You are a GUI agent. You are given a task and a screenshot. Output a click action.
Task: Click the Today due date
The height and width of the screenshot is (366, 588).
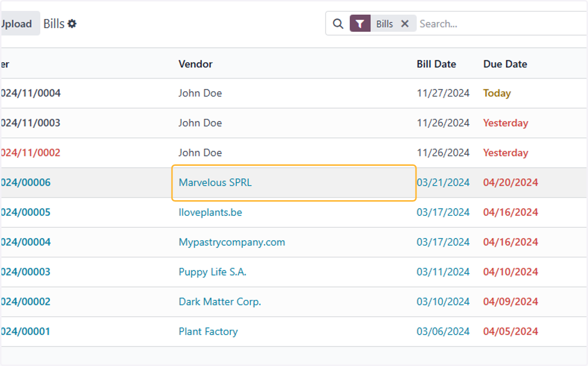[x=497, y=93]
